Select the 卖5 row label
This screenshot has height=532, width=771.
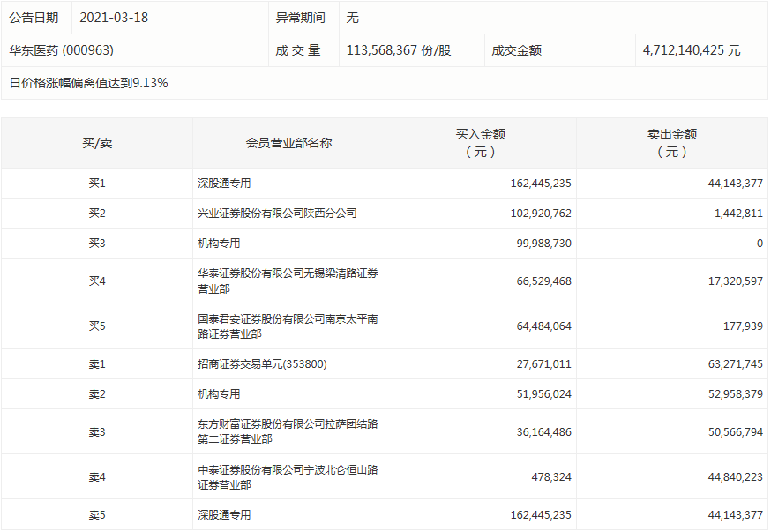pyautogui.click(x=97, y=515)
